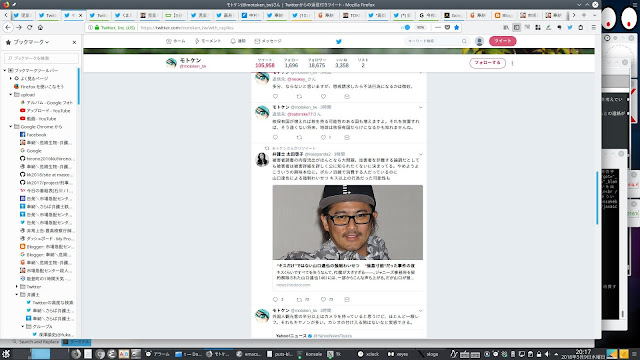Open the Firefox home page icon

coord(40,27)
